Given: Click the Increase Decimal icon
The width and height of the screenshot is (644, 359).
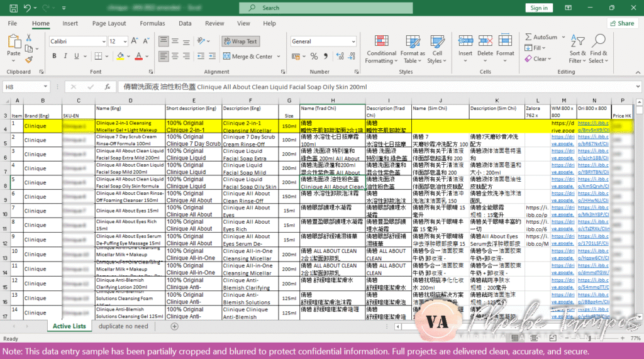Looking at the screenshot, I should point(340,57).
